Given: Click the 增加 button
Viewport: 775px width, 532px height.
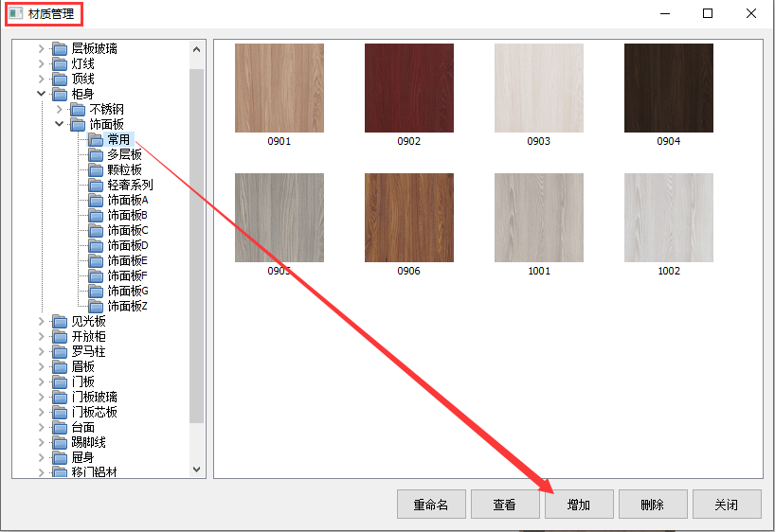Looking at the screenshot, I should (579, 505).
